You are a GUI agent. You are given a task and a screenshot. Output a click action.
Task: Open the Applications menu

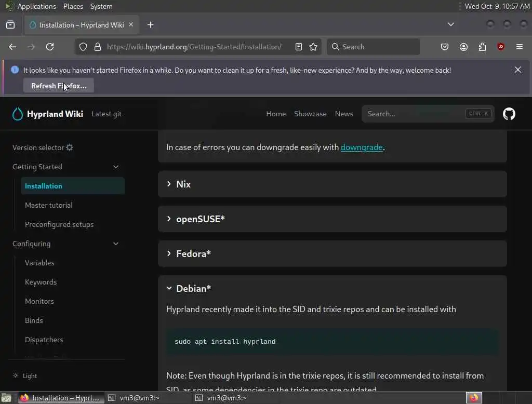point(37,6)
